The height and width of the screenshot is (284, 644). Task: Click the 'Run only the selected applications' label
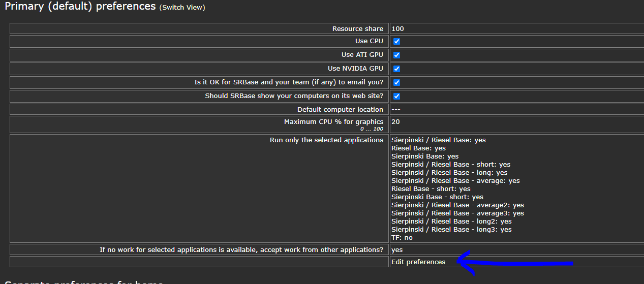point(326,140)
